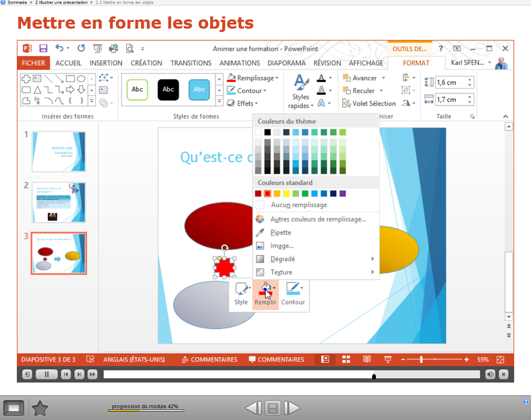Viewport: 531px width, 420px height.
Task: Click the Undo arrow icon
Action: (x=59, y=48)
